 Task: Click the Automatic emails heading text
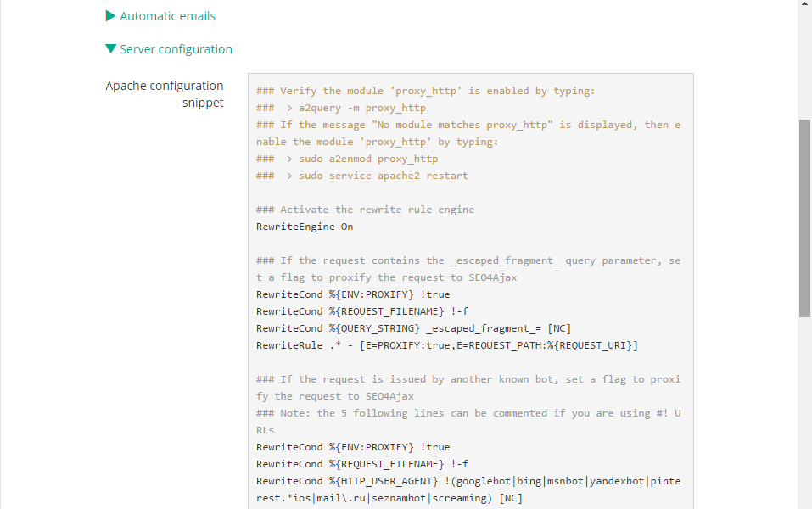pyautogui.click(x=168, y=15)
